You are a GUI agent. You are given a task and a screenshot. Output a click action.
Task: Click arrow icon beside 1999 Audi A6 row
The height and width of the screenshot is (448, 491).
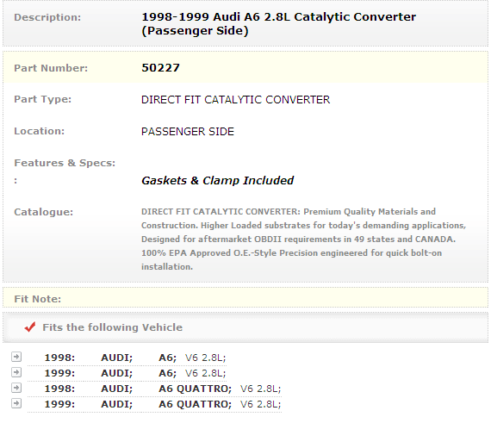16,372
